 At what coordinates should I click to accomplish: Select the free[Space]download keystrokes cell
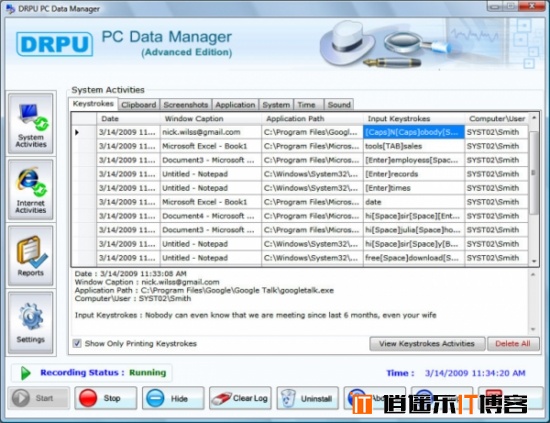(x=414, y=258)
